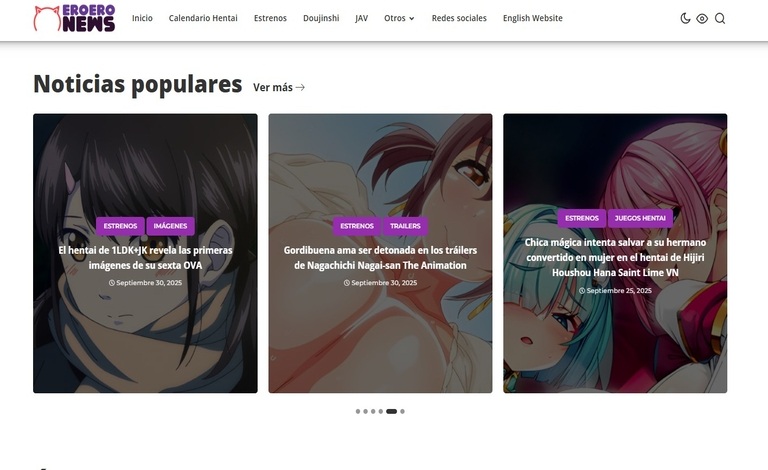The width and height of the screenshot is (768, 470).
Task: Open the JAV navigation item
Action: pyautogui.click(x=361, y=18)
